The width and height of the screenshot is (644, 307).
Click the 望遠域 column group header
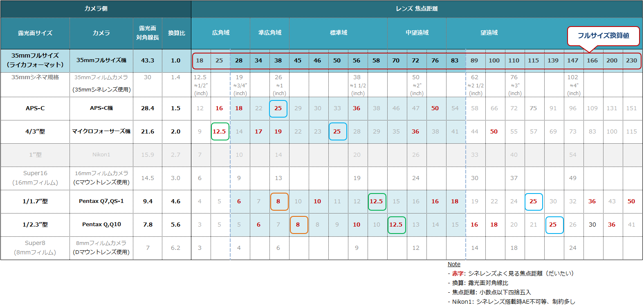pos(489,33)
